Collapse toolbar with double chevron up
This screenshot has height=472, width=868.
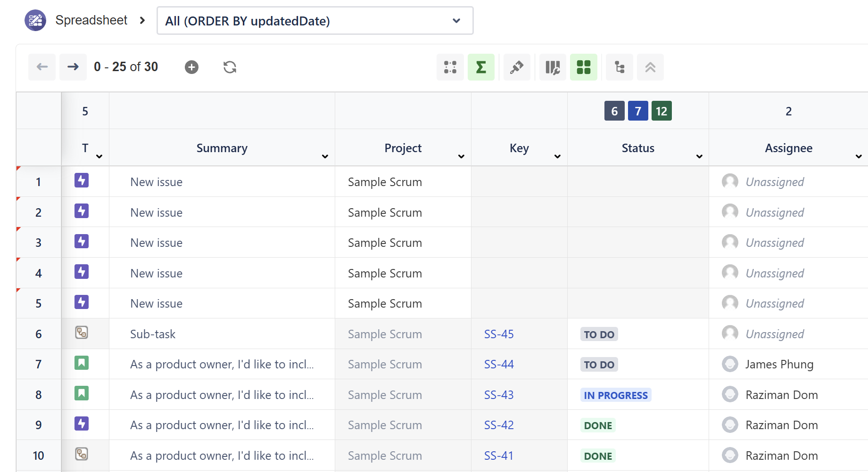pyautogui.click(x=650, y=67)
